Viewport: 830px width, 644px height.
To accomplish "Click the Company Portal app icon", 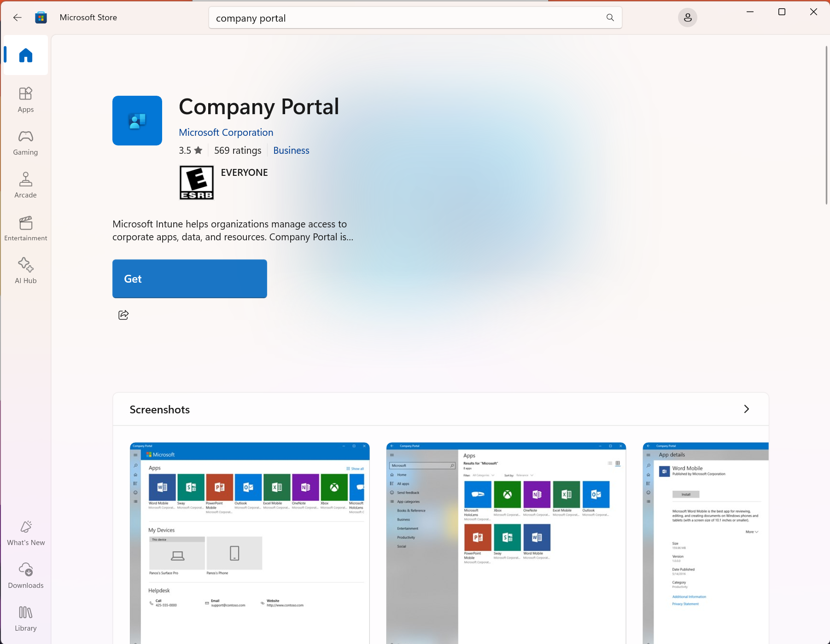I will pyautogui.click(x=137, y=121).
